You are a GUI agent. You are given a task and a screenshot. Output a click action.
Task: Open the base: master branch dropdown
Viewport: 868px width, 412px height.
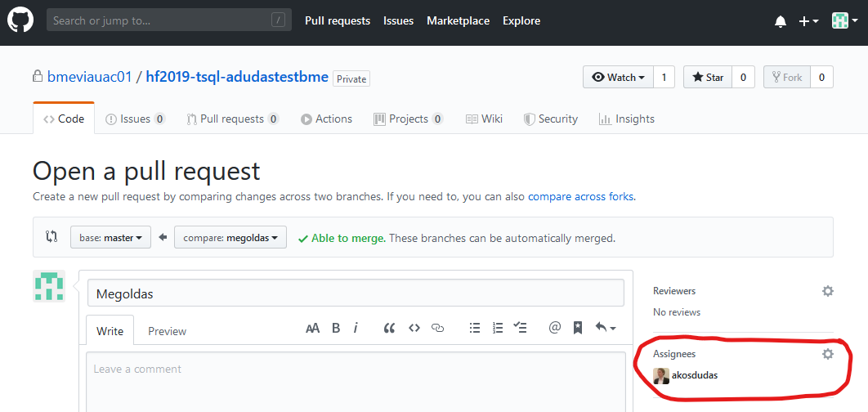pyautogui.click(x=110, y=237)
